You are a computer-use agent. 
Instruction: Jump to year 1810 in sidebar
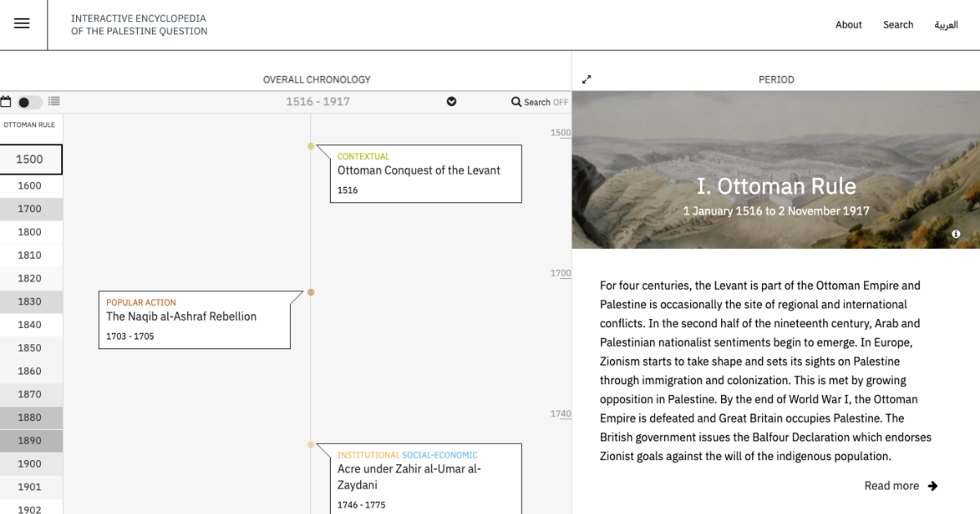(31, 255)
